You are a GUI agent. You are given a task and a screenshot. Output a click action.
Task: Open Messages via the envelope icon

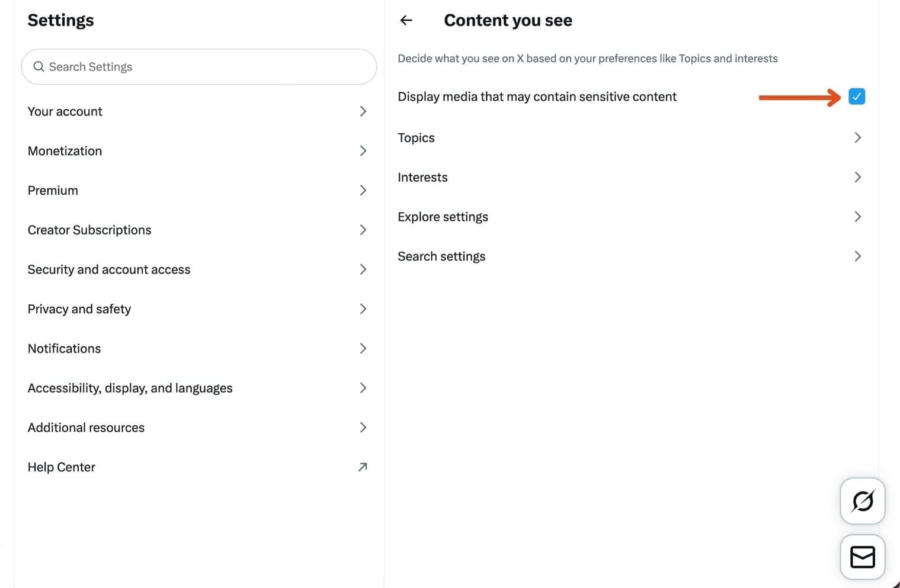point(862,557)
